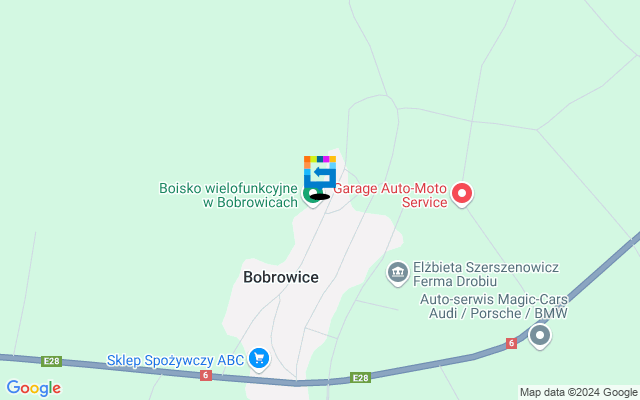The height and width of the screenshot is (400, 640).
Task: Open the Google logo link
Action: pyautogui.click(x=33, y=388)
